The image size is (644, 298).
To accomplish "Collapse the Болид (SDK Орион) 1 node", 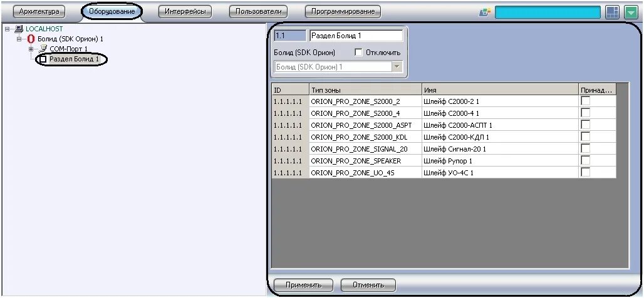I will coord(19,39).
